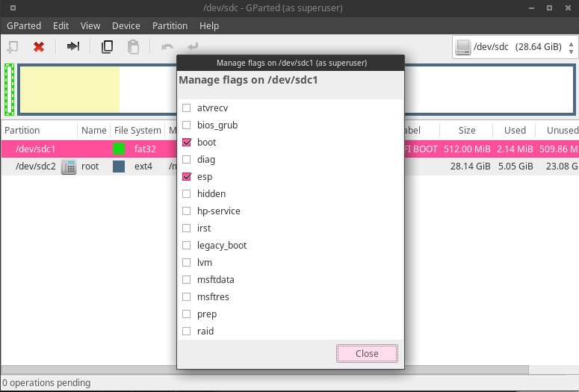
Task: Click the Undo last operation icon
Action: point(167,47)
